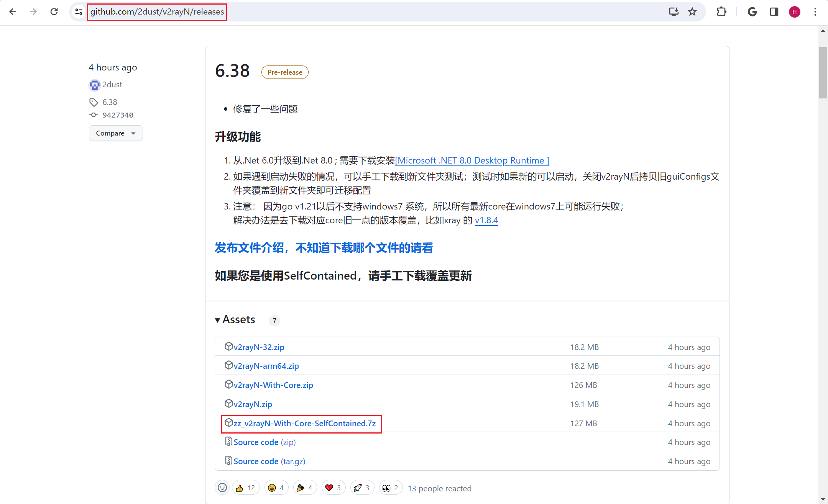This screenshot has height=504, width=828.
Task: Click scrollbar up arrow
Action: click(x=823, y=31)
